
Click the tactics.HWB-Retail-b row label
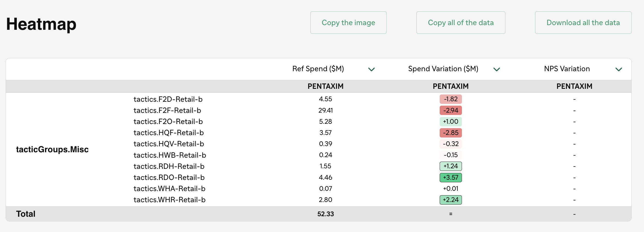tap(170, 155)
